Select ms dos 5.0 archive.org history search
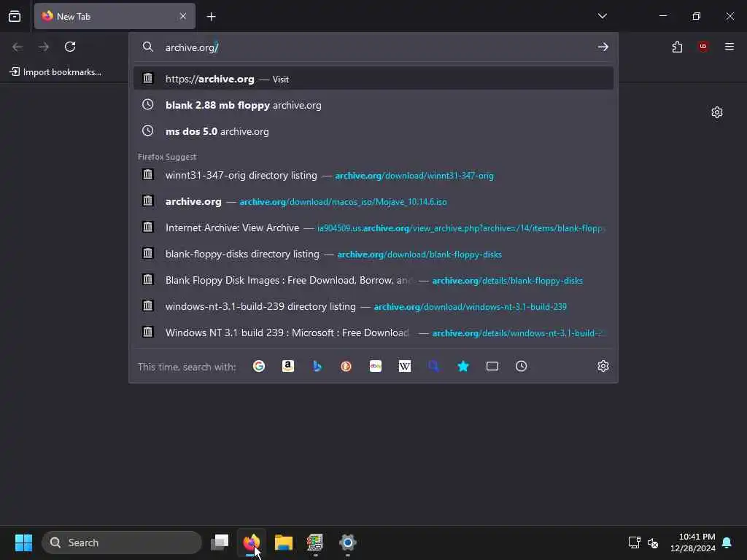747x560 pixels. tap(373, 131)
